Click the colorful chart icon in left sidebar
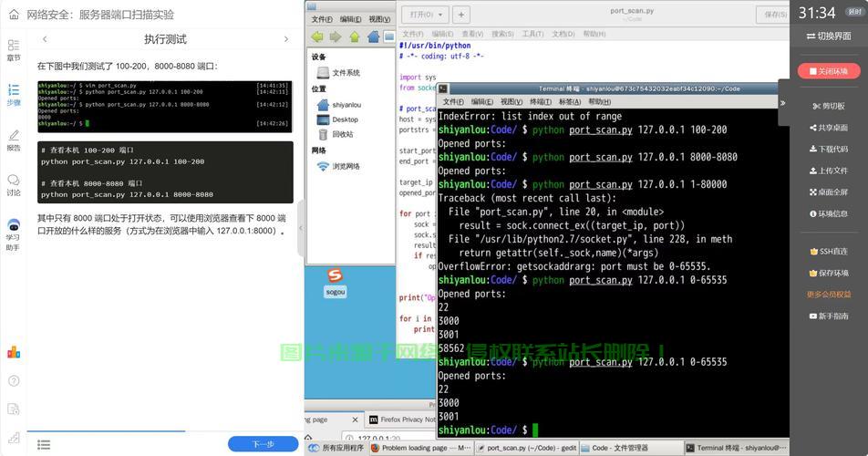This screenshot has height=456, width=868. [14, 352]
